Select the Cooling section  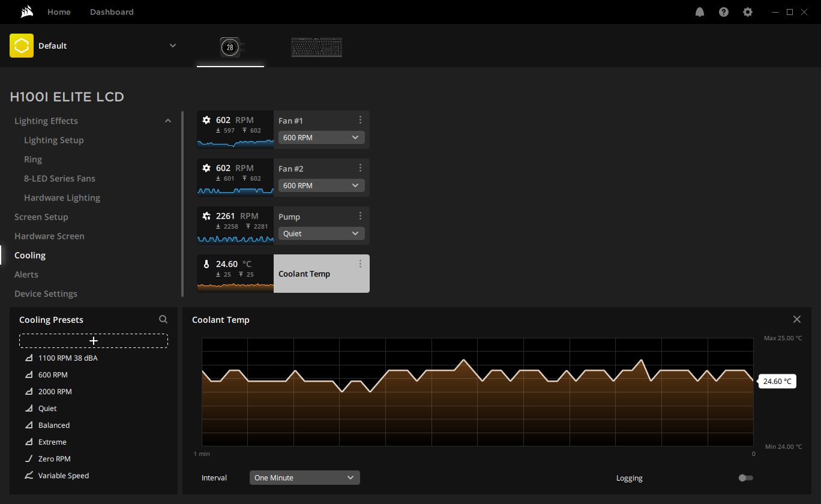(x=30, y=255)
